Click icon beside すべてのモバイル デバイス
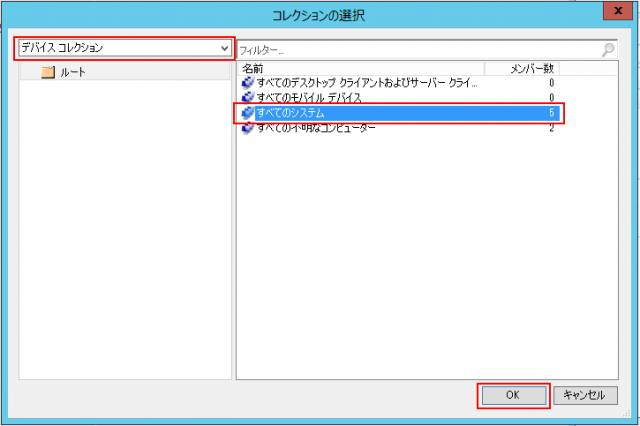Screen dimensions: 640x426 pyautogui.click(x=248, y=98)
